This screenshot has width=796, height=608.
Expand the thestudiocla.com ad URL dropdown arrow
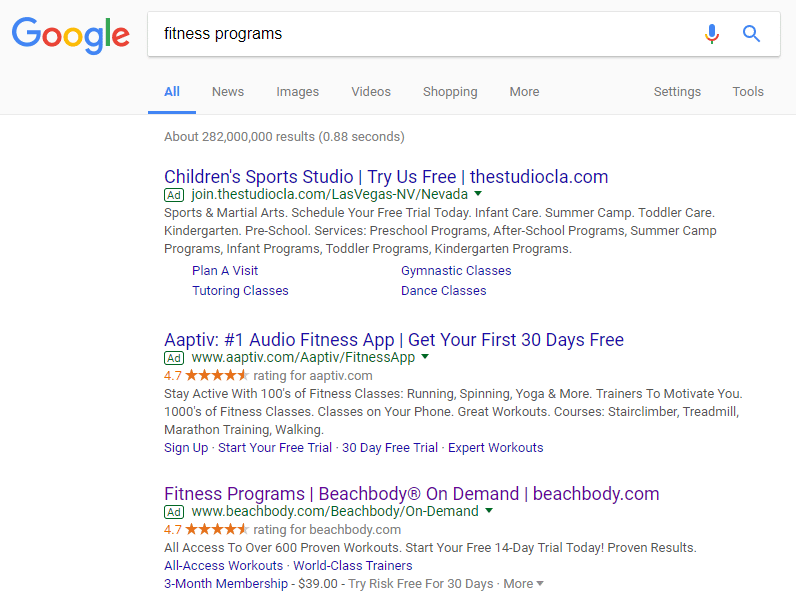pyautogui.click(x=478, y=194)
